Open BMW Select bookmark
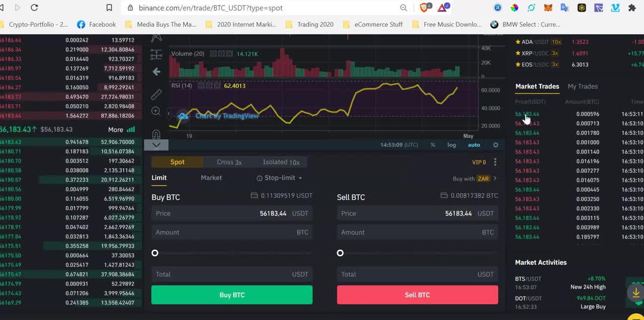Viewport: 644px width, 320px height. click(x=526, y=24)
